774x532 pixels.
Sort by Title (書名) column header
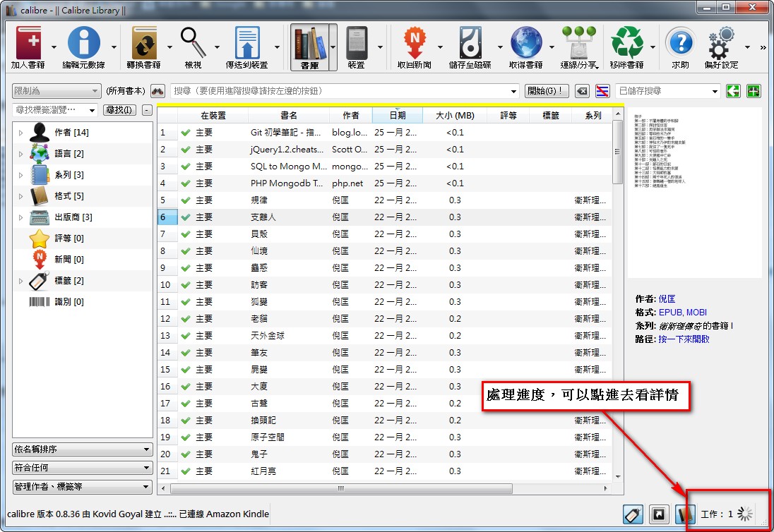[x=289, y=116]
